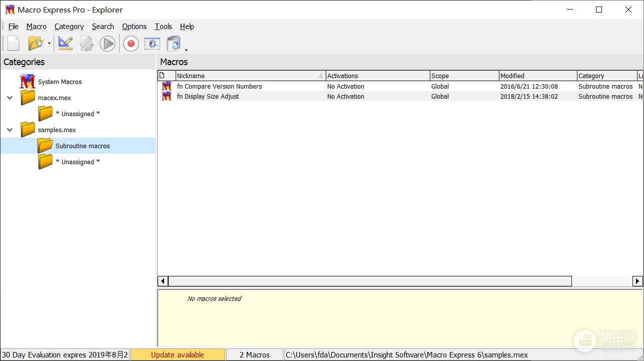
Task: Click the New Macro toolbar icon
Action: (14, 44)
